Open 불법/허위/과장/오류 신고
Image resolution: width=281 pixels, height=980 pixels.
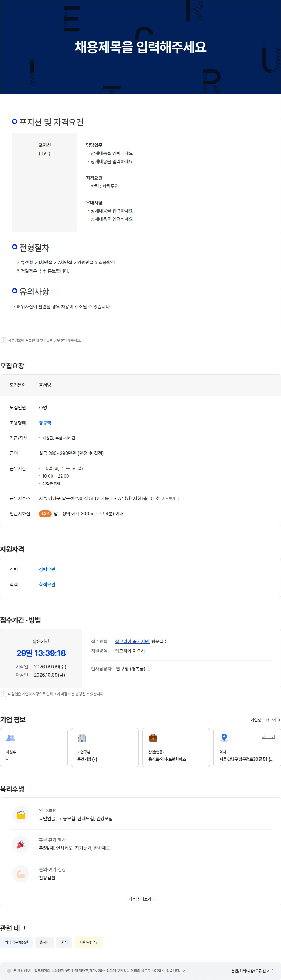[253, 971]
